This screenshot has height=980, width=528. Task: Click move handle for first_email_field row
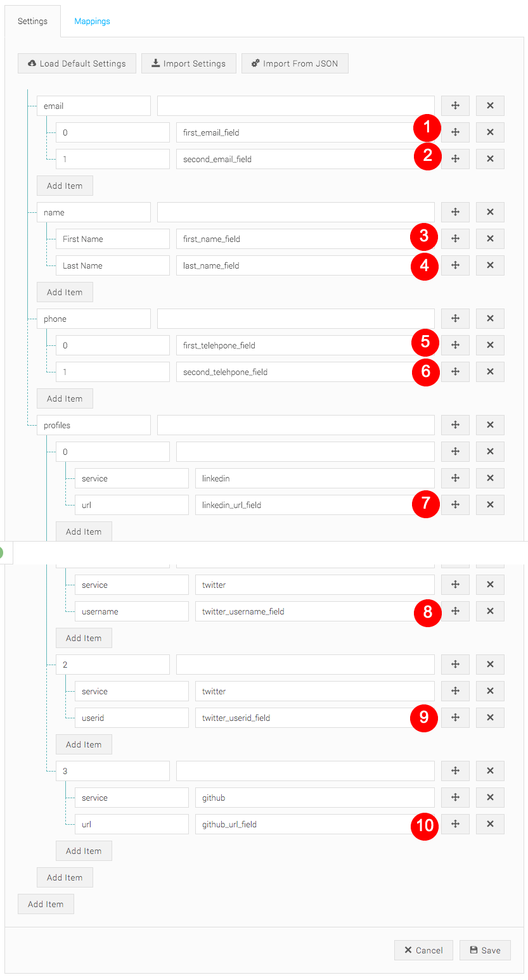coord(455,132)
